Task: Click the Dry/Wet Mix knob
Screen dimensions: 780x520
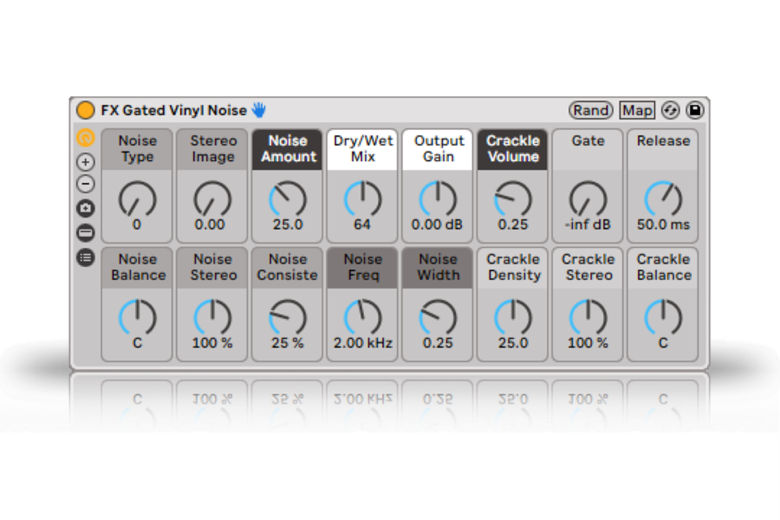Action: coord(363,199)
